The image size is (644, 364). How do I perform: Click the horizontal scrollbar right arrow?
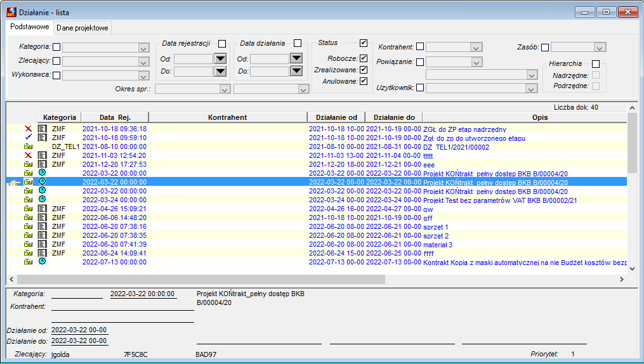621,280
